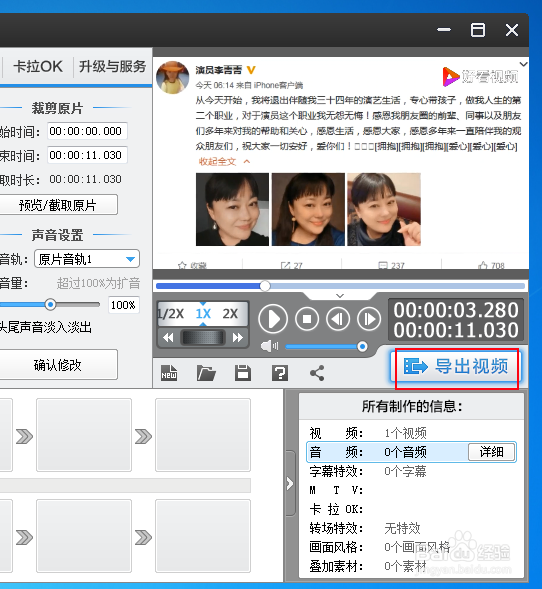Viewport: 542px width, 589px height.
Task: Click the 详细 button in the audio row
Action: [x=491, y=452]
